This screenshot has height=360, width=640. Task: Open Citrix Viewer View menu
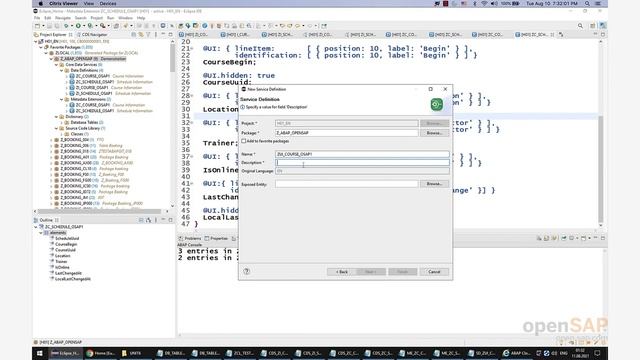[89, 3]
